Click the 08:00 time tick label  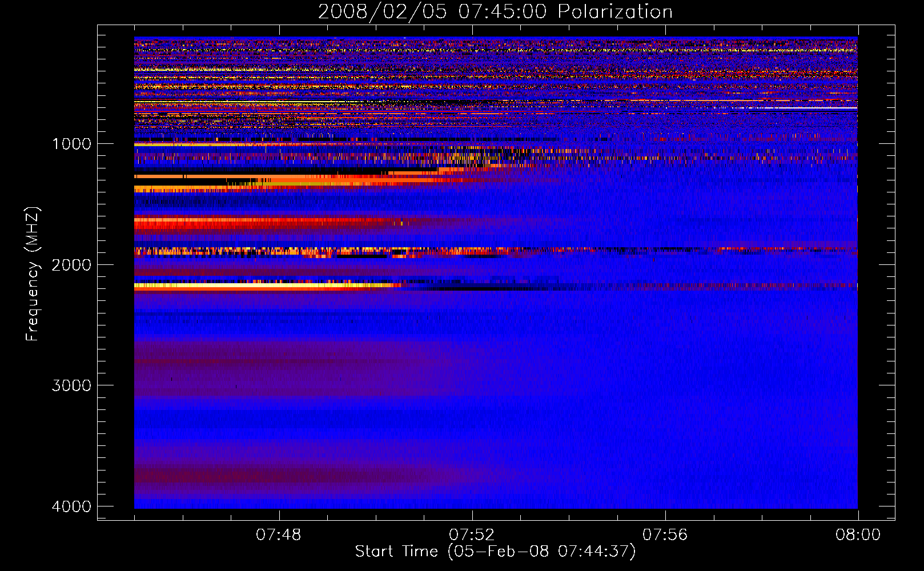pos(858,535)
